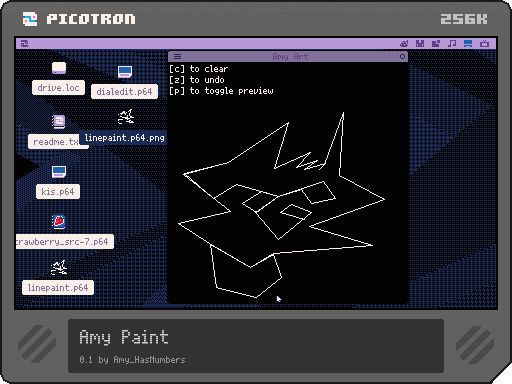Screen dimensions: 512x384
Task: Select the blue desktop workspace icon
Action: point(468,43)
